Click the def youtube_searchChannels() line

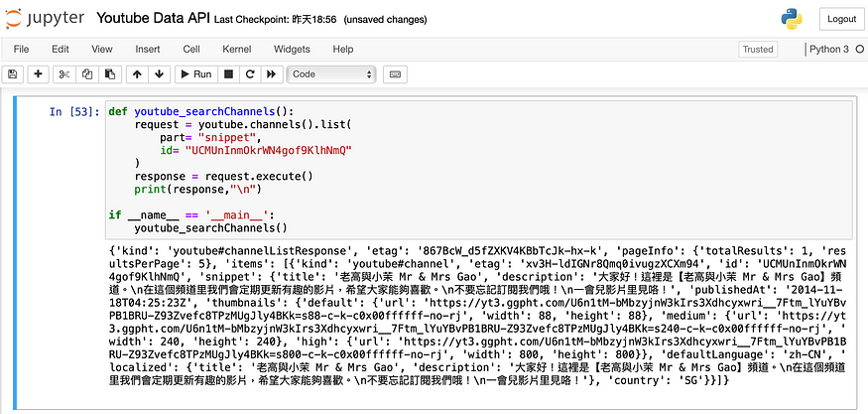(x=200, y=111)
